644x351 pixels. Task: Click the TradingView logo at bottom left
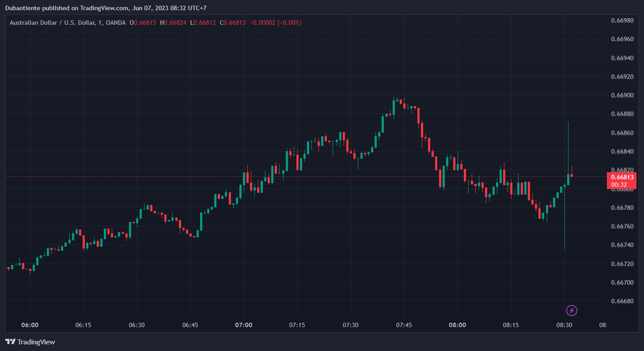pos(30,342)
